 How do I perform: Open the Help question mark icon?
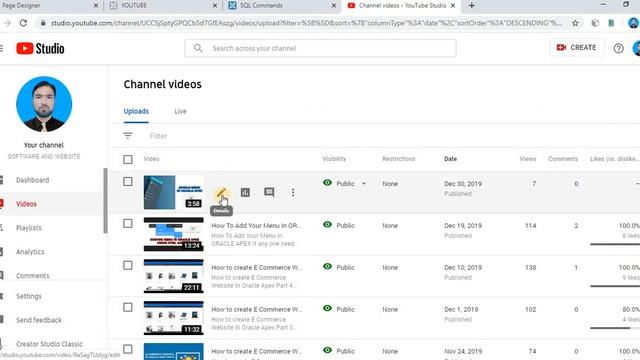618,48
